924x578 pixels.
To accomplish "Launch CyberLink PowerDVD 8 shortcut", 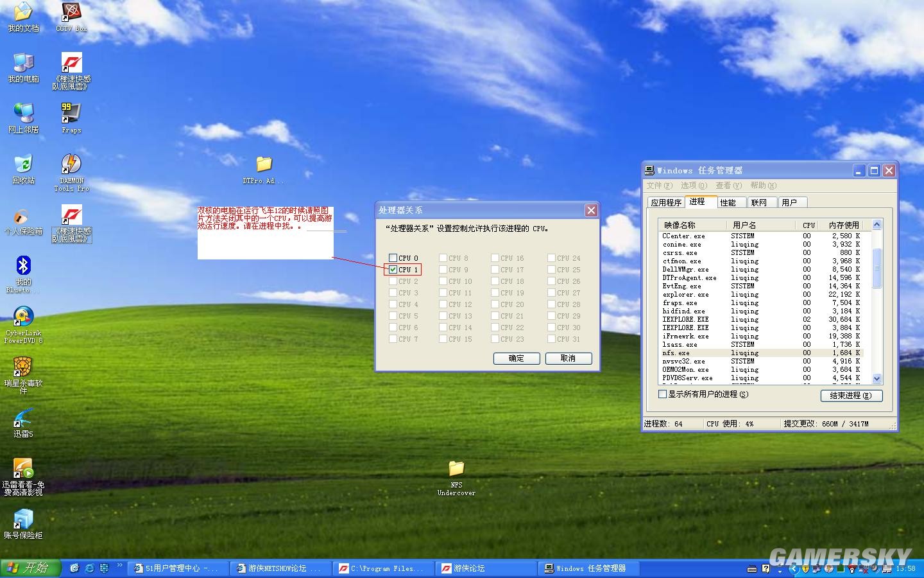I will point(23,325).
